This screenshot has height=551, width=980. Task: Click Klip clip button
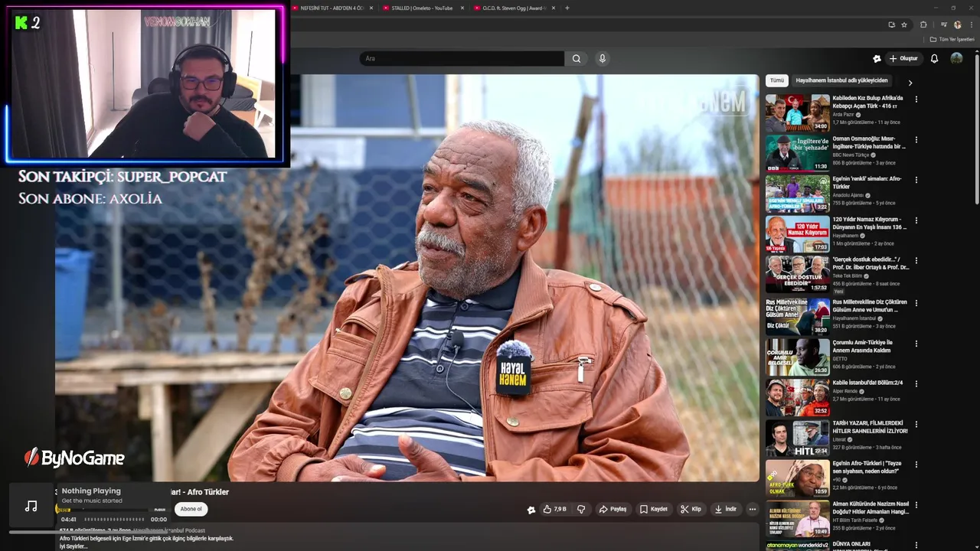pos(691,509)
